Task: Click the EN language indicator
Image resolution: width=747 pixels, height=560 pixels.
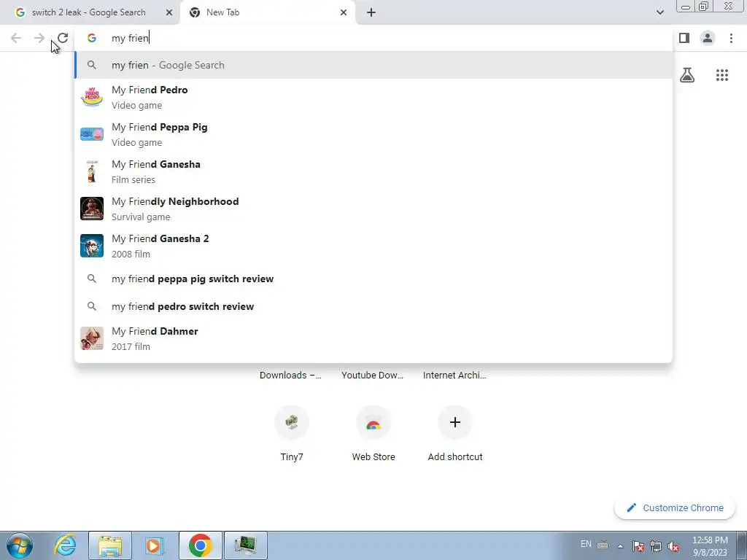Action: tap(586, 544)
